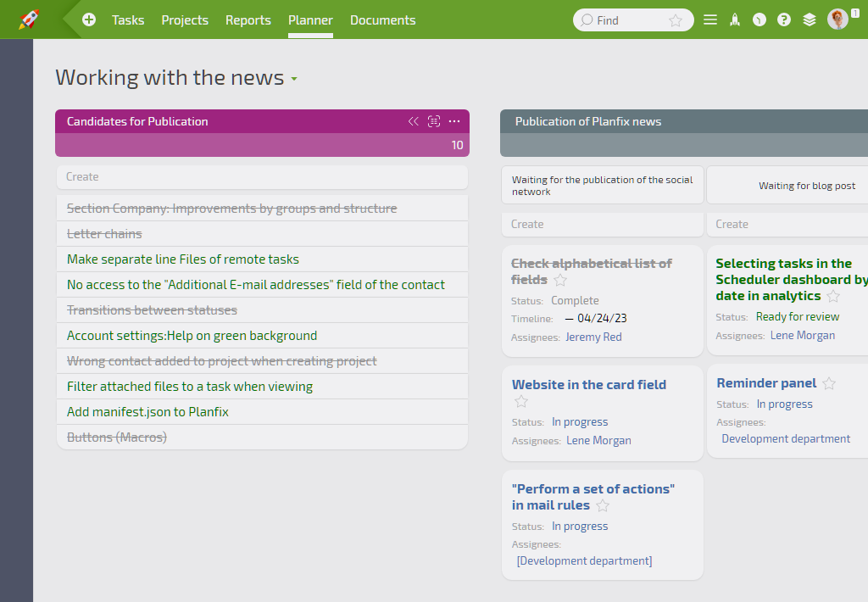
Task: Click the star icon inside the Find box
Action: click(676, 20)
